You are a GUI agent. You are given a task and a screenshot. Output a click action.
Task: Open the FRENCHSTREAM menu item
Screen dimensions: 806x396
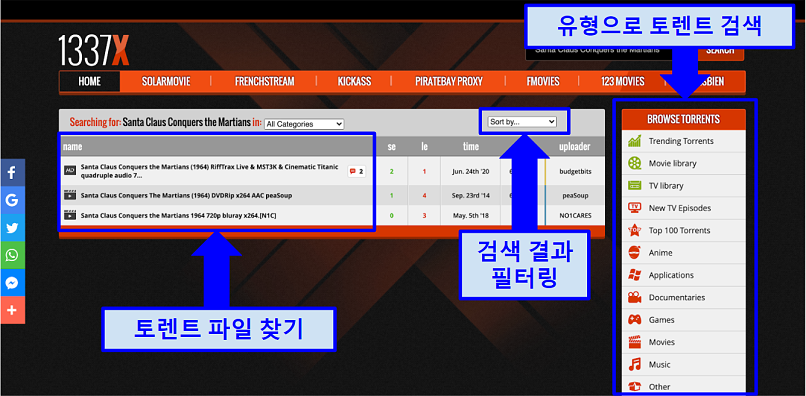264,81
